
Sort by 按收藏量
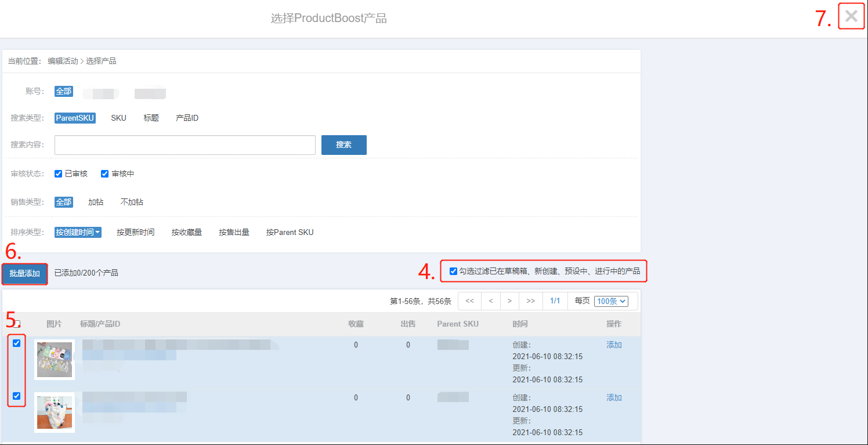186,232
